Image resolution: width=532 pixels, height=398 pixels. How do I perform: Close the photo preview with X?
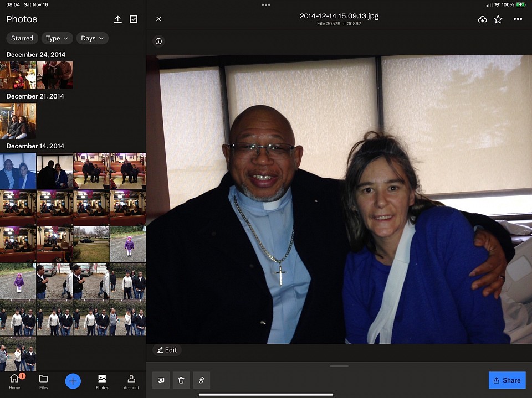pyautogui.click(x=158, y=19)
